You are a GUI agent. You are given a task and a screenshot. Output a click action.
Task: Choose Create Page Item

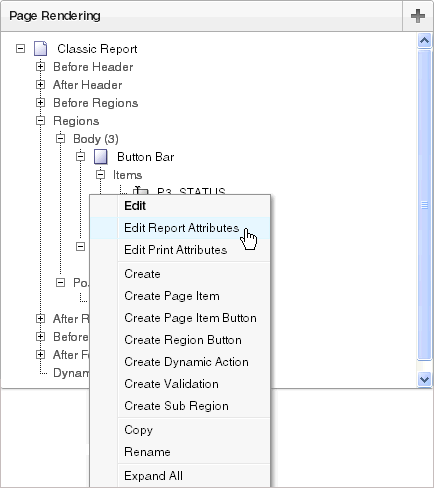(180, 296)
